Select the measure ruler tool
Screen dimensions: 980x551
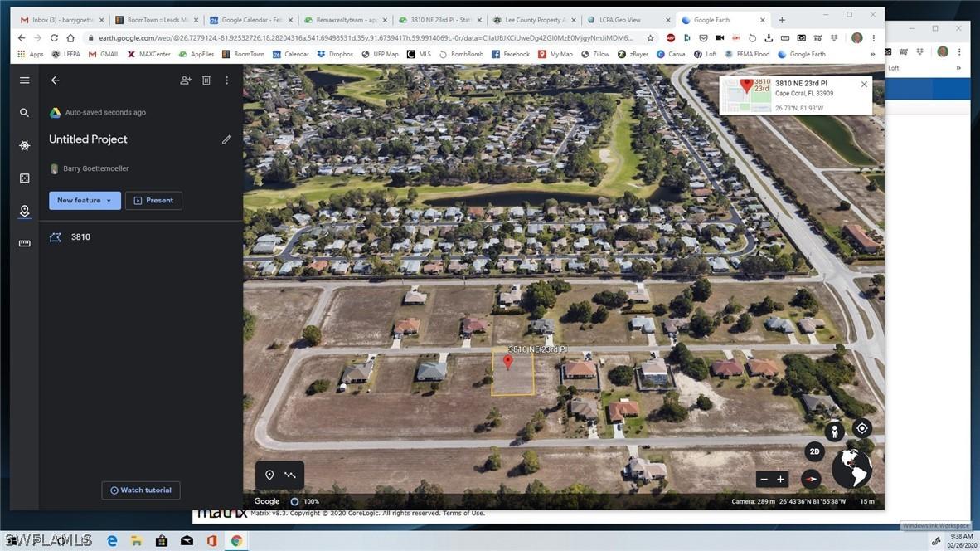24,242
